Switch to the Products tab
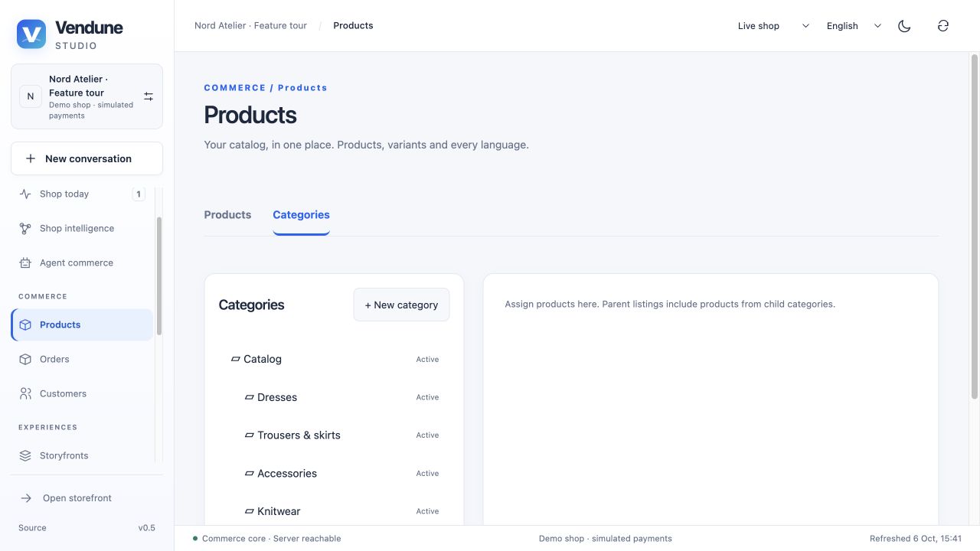The image size is (980, 551). click(227, 215)
